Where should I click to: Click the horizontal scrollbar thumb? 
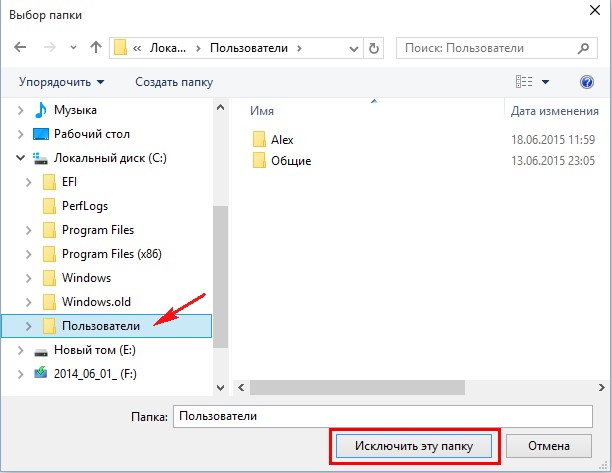click(357, 388)
